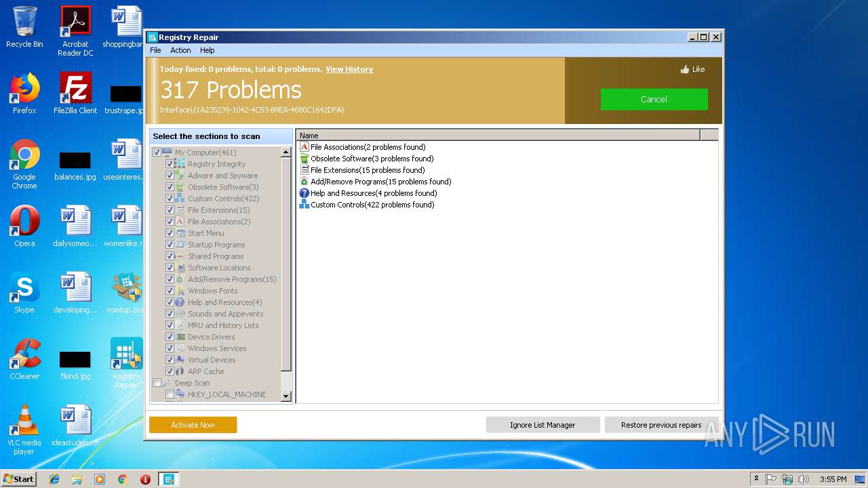This screenshot has width=868, height=488.
Task: Click Restore previous repairs button
Action: pyautogui.click(x=661, y=425)
